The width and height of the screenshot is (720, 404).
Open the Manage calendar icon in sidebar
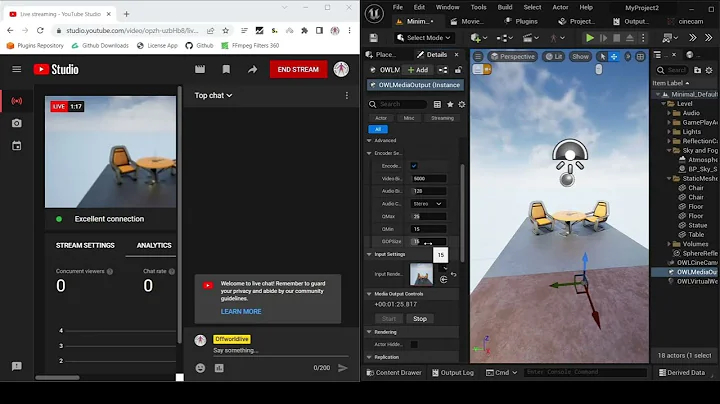click(x=17, y=146)
